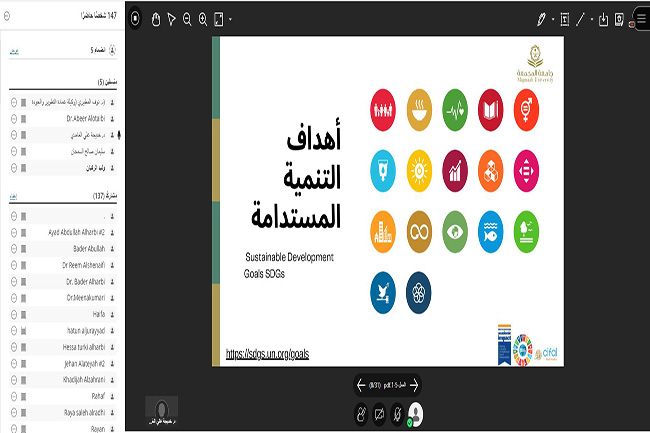650x433 pixels.
Task: Open controls for Raya saleh alradhi
Action: pyautogui.click(x=14, y=413)
